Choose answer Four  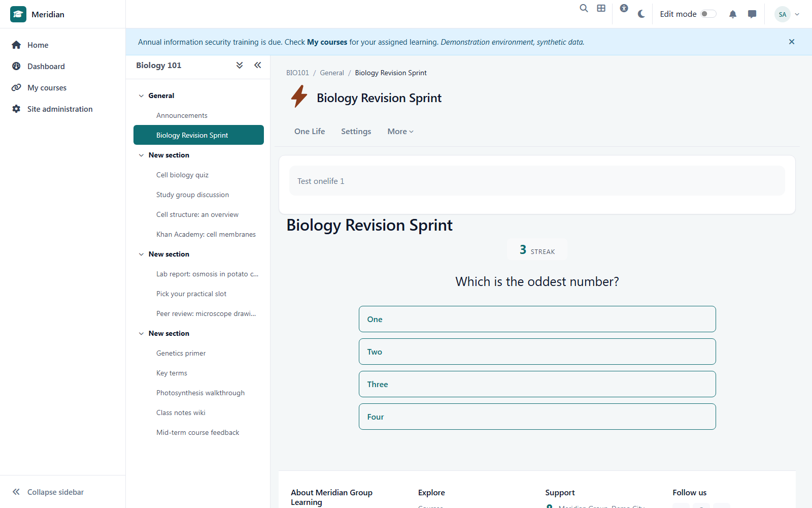(537, 417)
